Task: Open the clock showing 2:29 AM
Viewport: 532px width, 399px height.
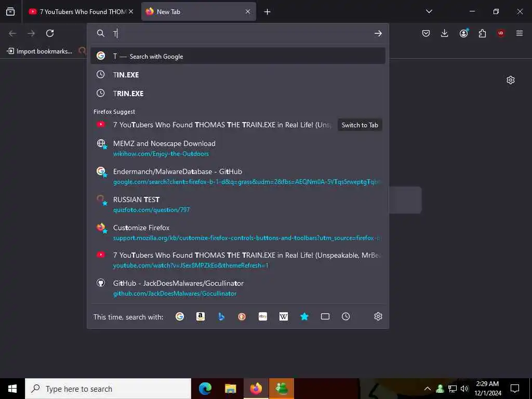Action: (x=487, y=389)
